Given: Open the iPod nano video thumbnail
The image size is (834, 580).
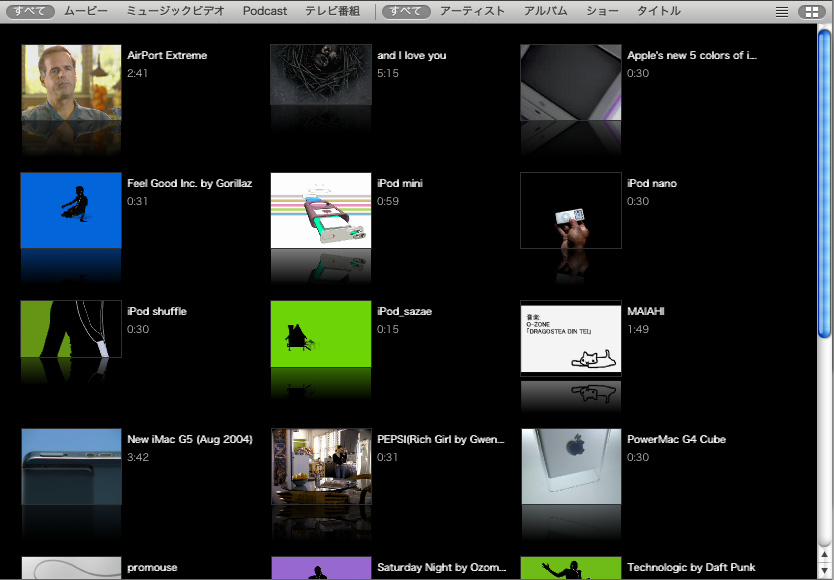Looking at the screenshot, I should pyautogui.click(x=571, y=210).
